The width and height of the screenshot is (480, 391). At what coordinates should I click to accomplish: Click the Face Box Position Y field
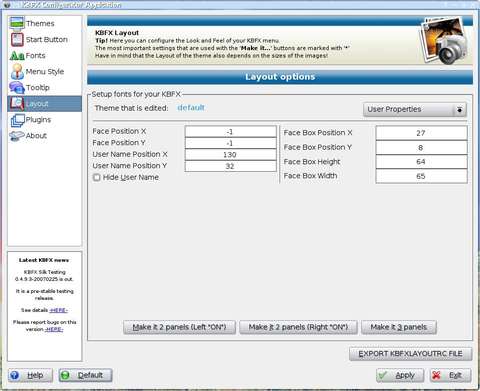click(x=421, y=147)
